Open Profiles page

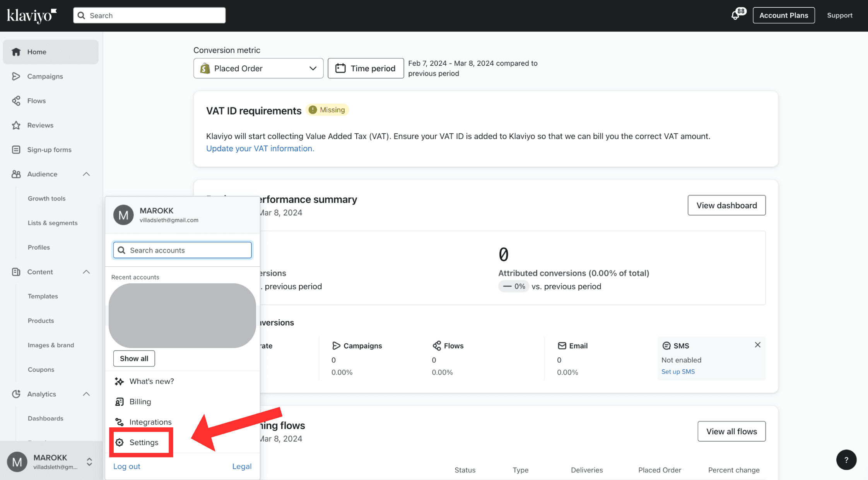pos(39,247)
